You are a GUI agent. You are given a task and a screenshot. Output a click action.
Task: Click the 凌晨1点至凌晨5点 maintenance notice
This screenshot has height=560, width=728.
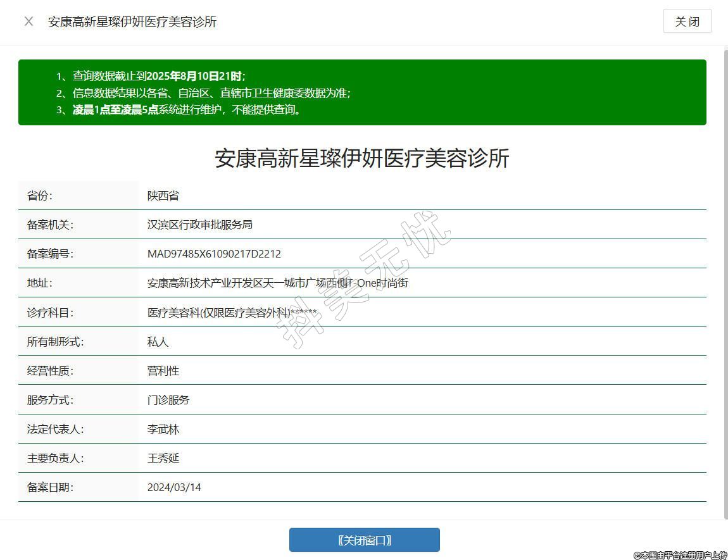[187, 109]
